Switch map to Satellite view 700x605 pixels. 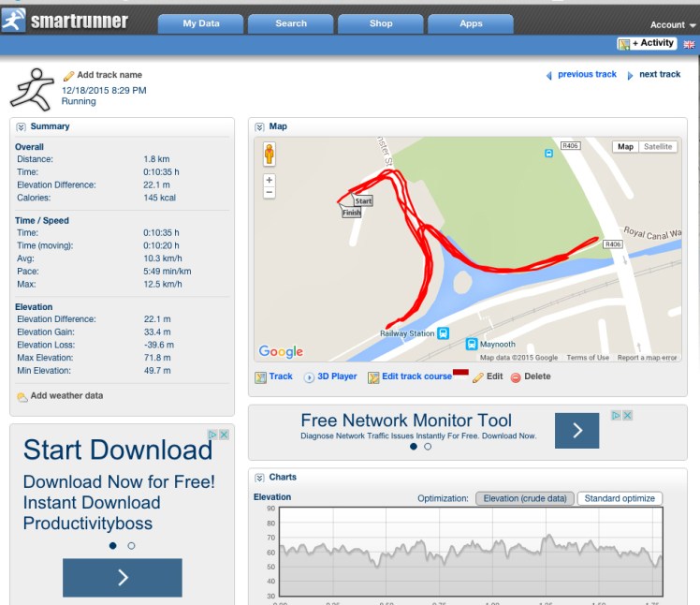658,146
